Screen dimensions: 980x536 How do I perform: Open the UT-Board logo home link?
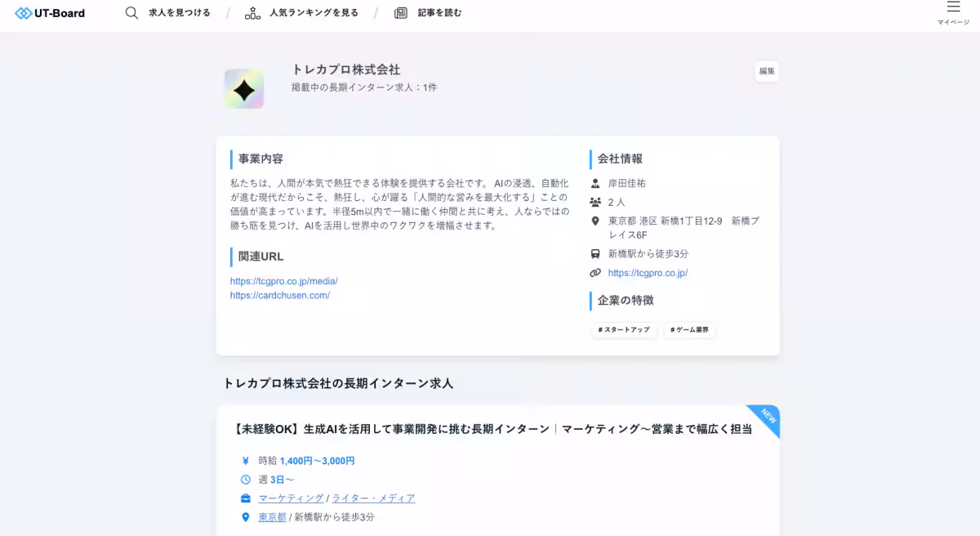click(x=50, y=13)
